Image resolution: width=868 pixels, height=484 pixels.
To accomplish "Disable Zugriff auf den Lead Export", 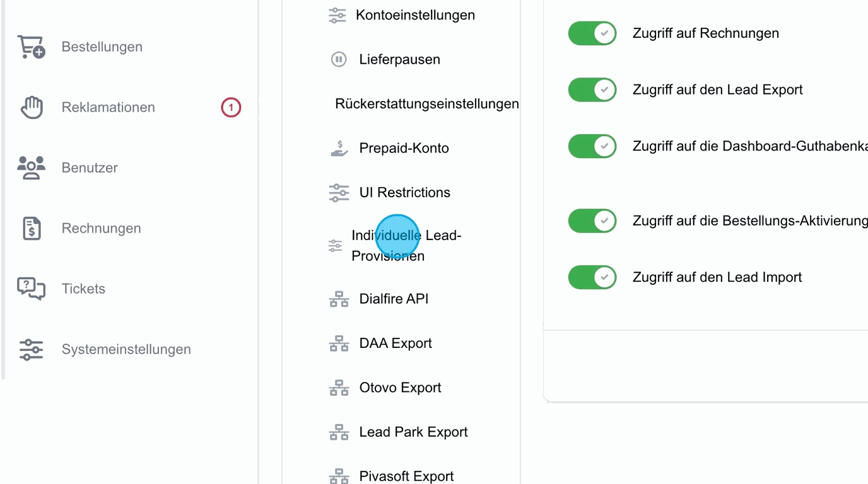I will [x=592, y=89].
